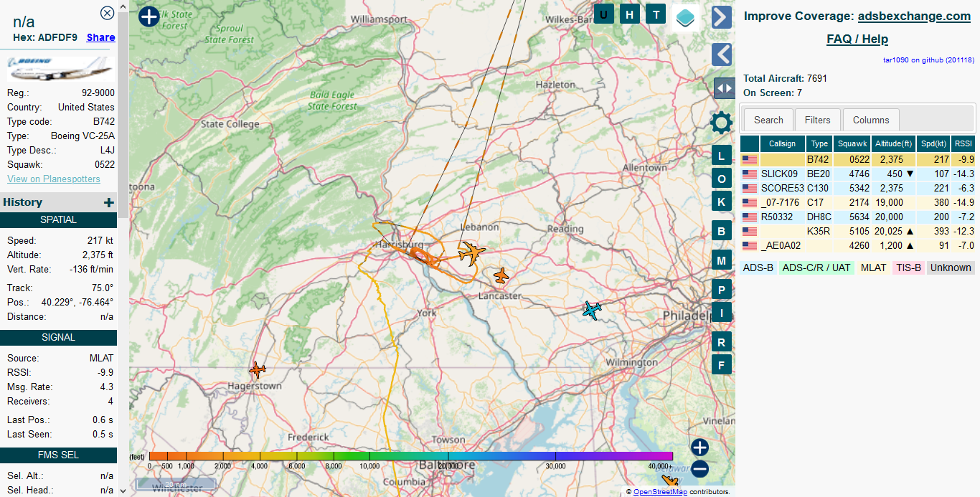The height and width of the screenshot is (497, 980).
Task: Select the VC-25A aircraft icon near Lebanon
Action: (x=471, y=253)
